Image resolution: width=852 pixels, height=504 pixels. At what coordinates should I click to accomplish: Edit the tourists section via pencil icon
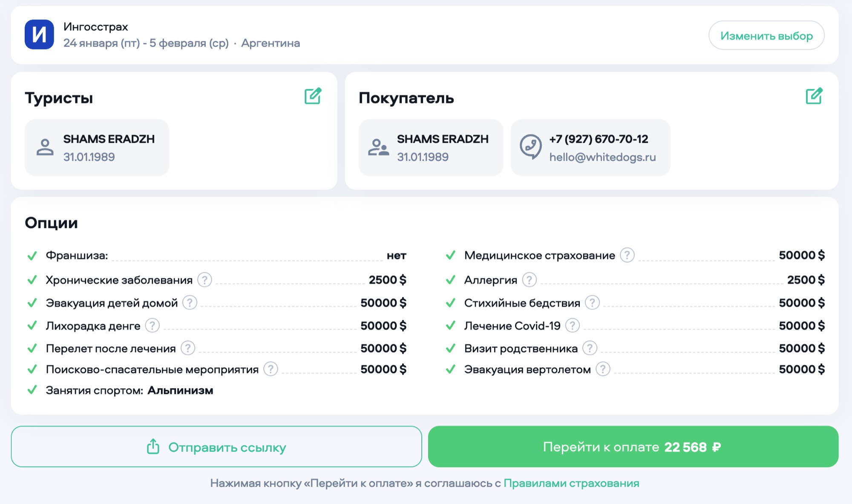coord(313,96)
